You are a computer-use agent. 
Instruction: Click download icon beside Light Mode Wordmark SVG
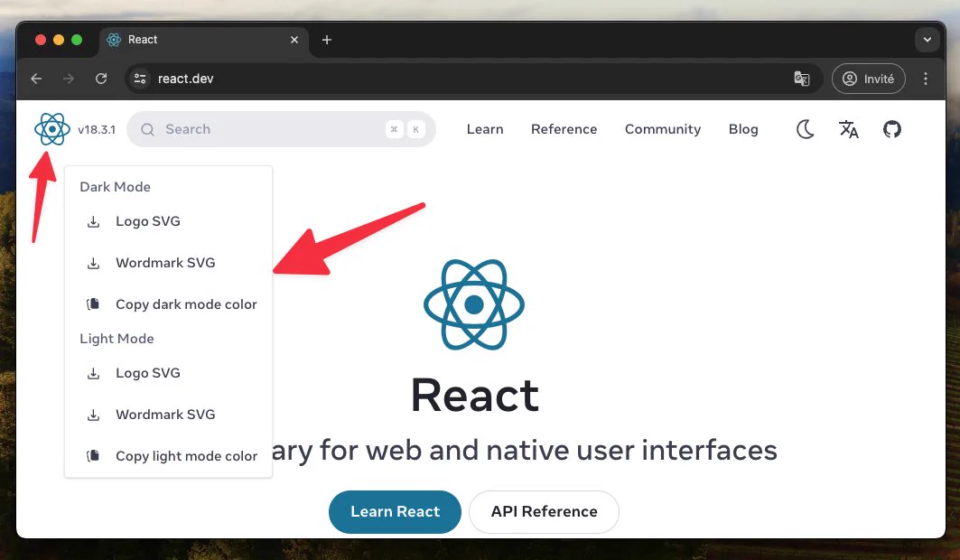click(x=93, y=415)
